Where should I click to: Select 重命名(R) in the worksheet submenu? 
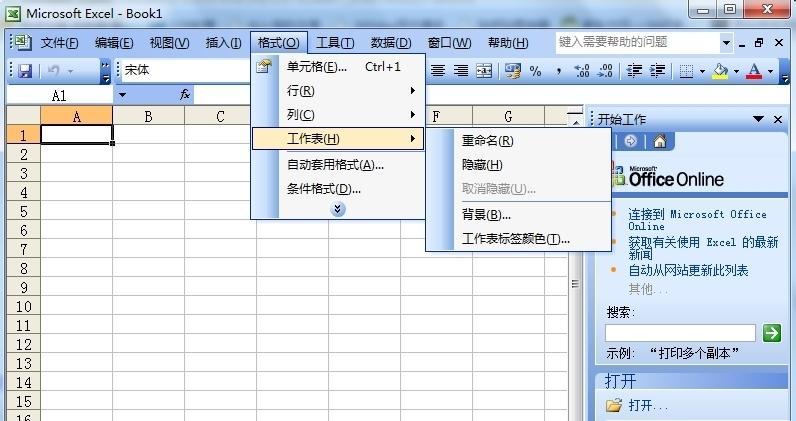coord(518,141)
